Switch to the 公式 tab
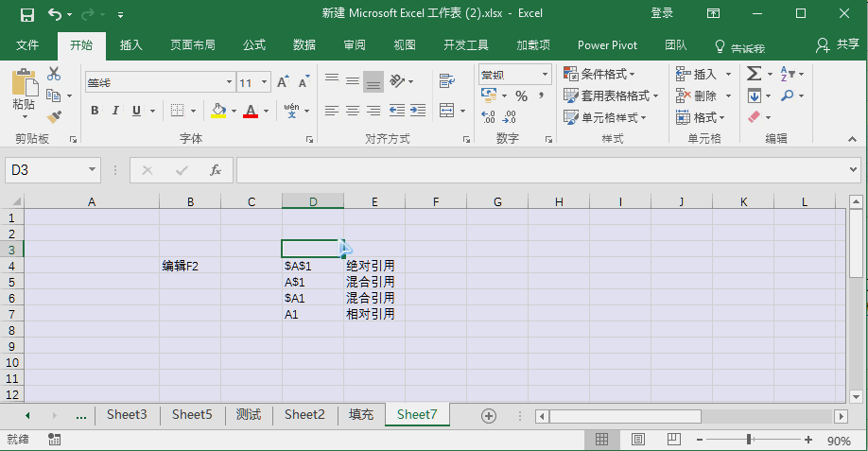 254,45
